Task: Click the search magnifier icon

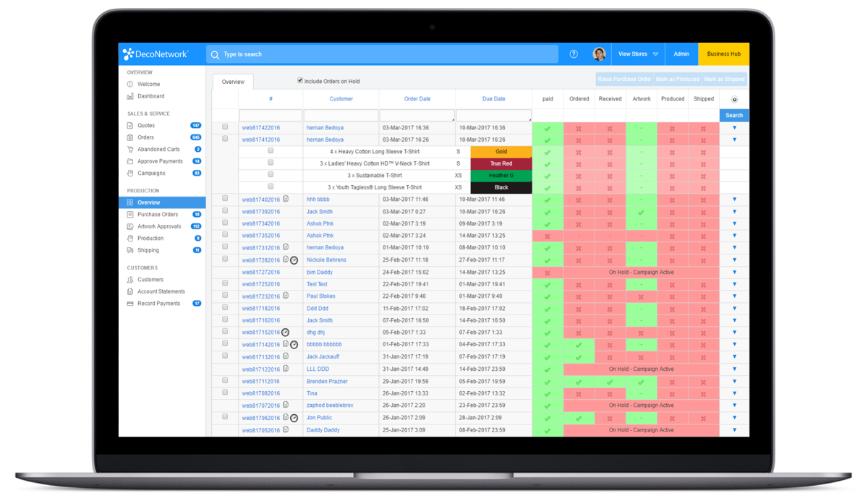Action: pyautogui.click(x=215, y=54)
